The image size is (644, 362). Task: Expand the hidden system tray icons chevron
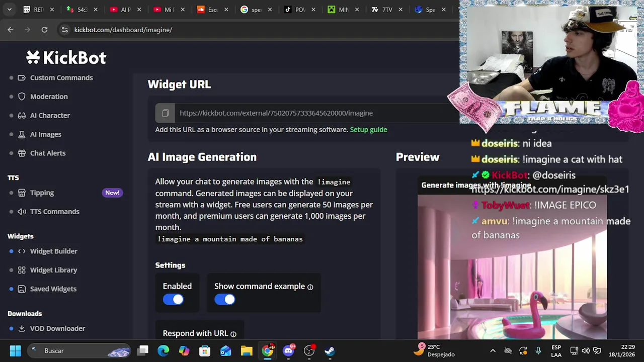493,351
